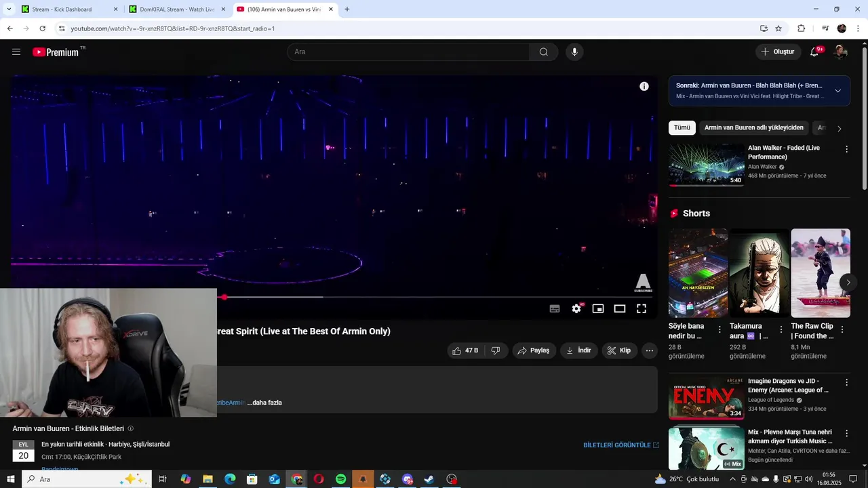
Task: Open weather widget showing 26°C
Action: 687,479
